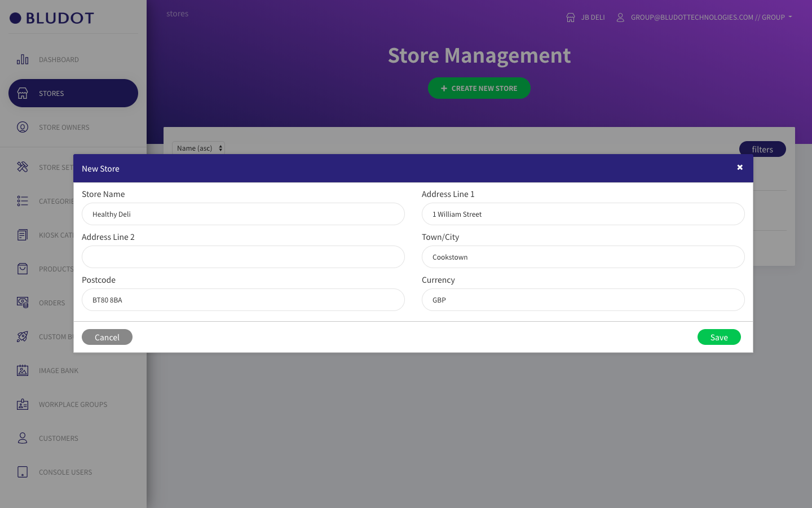Select the Dashboard icon in the sidebar

click(23, 59)
